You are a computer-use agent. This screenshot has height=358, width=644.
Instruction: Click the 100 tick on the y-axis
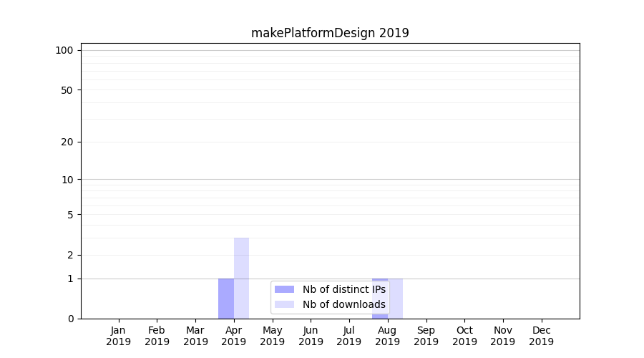tap(64, 50)
